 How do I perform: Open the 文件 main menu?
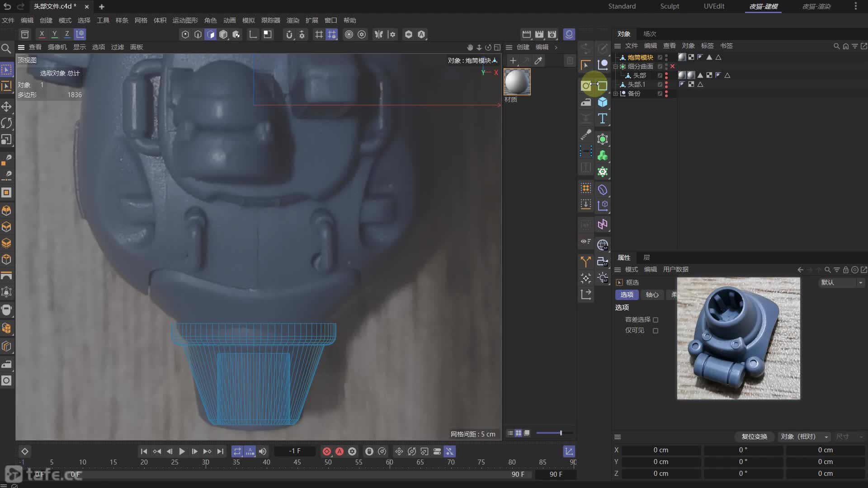point(8,20)
